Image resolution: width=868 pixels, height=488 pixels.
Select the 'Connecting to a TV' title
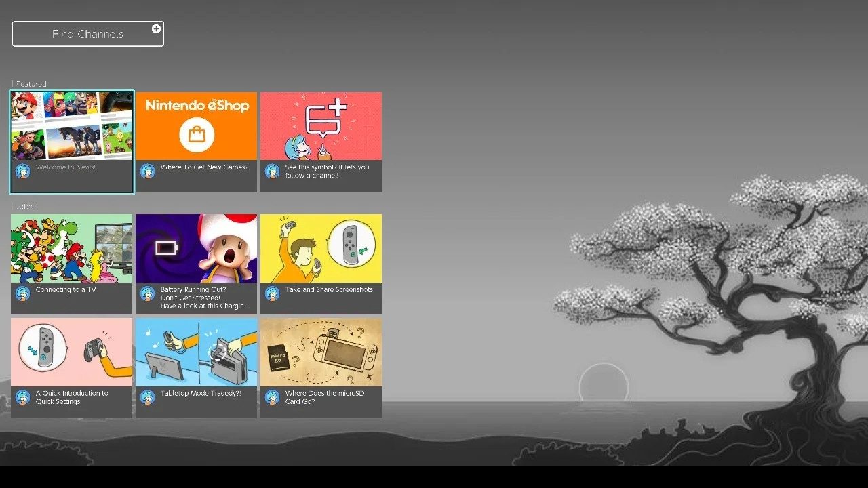66,290
